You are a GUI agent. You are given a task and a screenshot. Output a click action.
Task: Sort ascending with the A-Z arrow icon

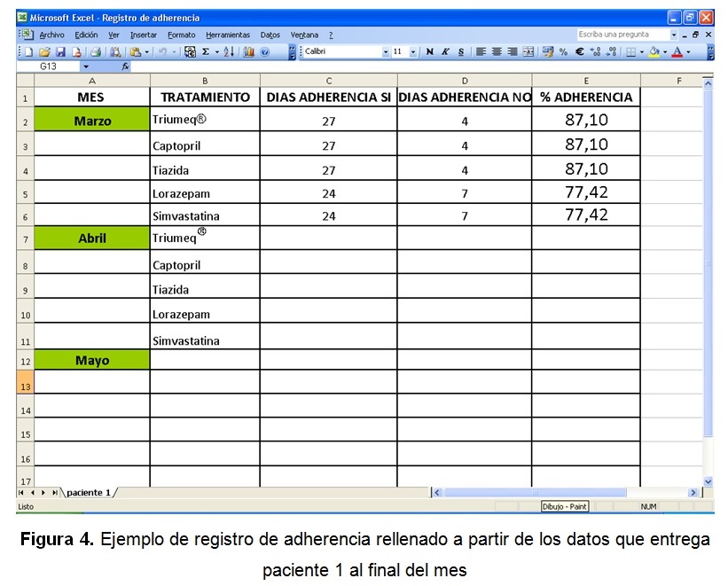(x=229, y=52)
